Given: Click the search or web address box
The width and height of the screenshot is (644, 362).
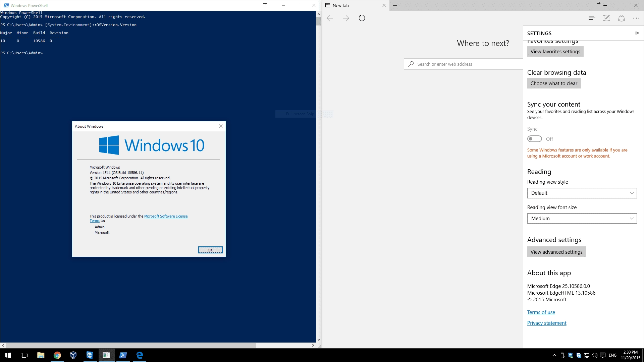Looking at the screenshot, I should (464, 64).
